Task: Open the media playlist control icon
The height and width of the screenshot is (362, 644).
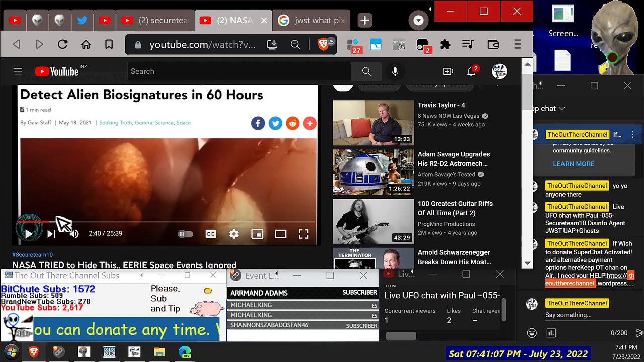Action: [x=468, y=45]
